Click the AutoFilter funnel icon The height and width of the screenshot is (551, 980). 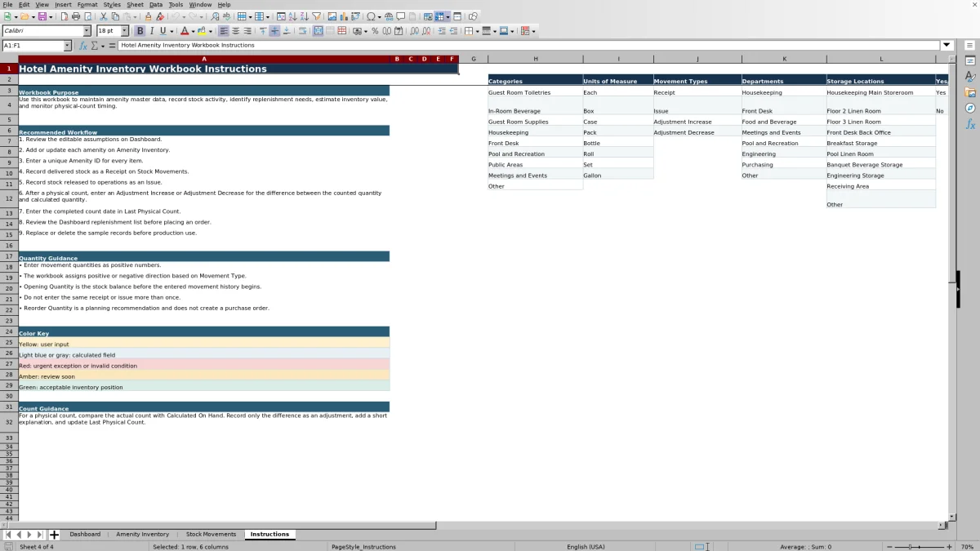click(x=316, y=16)
